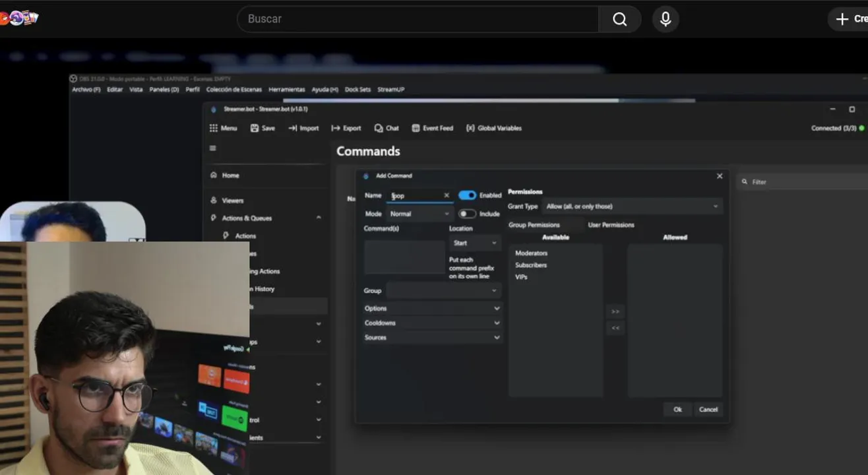Open the Dock Sets menu in OBS
Viewport: 868px width, 475px height.
358,90
